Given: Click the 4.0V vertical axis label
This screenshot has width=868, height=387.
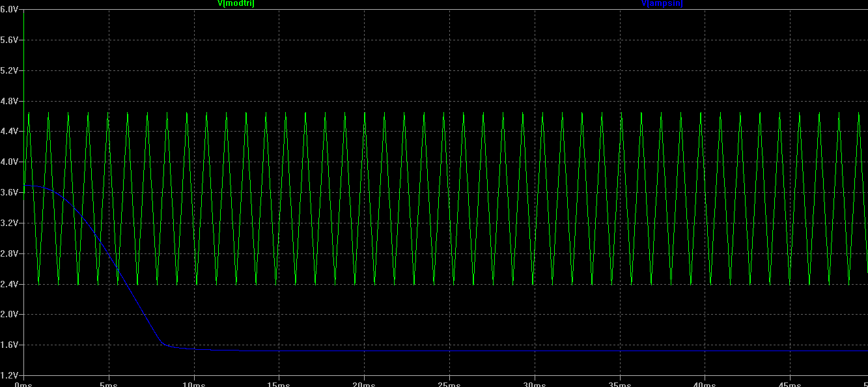Looking at the screenshot, I should pyautogui.click(x=10, y=162).
